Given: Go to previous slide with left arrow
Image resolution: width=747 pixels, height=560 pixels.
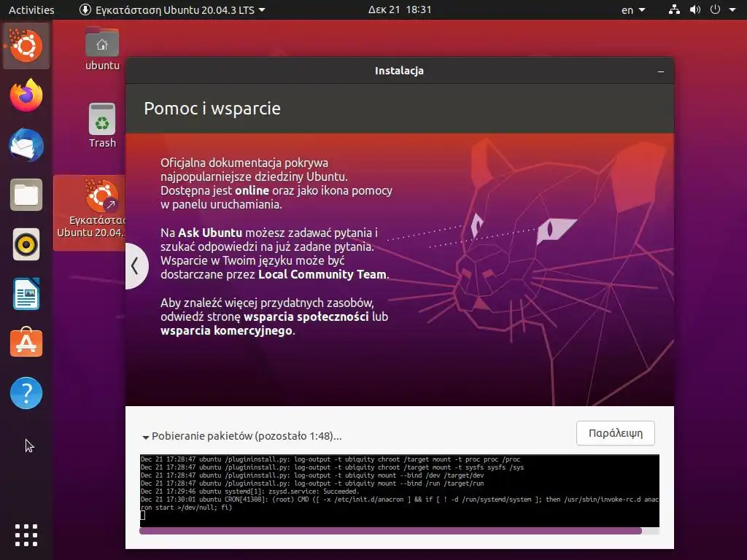Looking at the screenshot, I should 135,265.
